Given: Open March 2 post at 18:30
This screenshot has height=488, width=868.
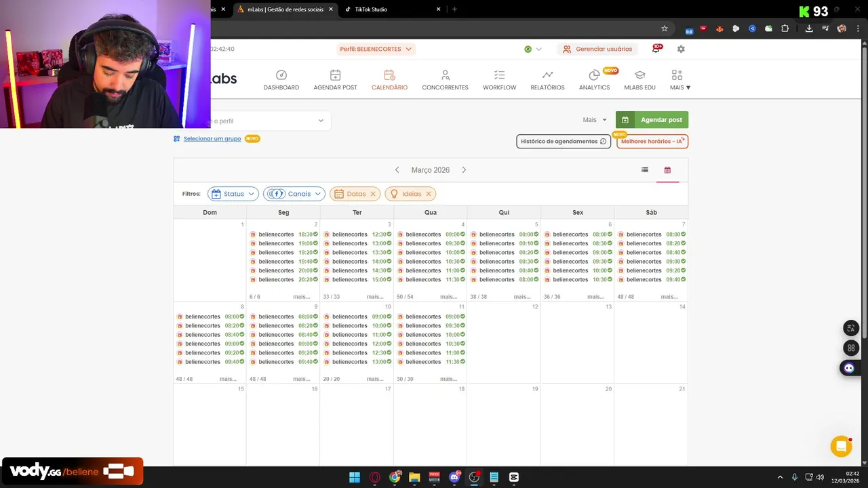Looking at the screenshot, I should [x=283, y=235].
